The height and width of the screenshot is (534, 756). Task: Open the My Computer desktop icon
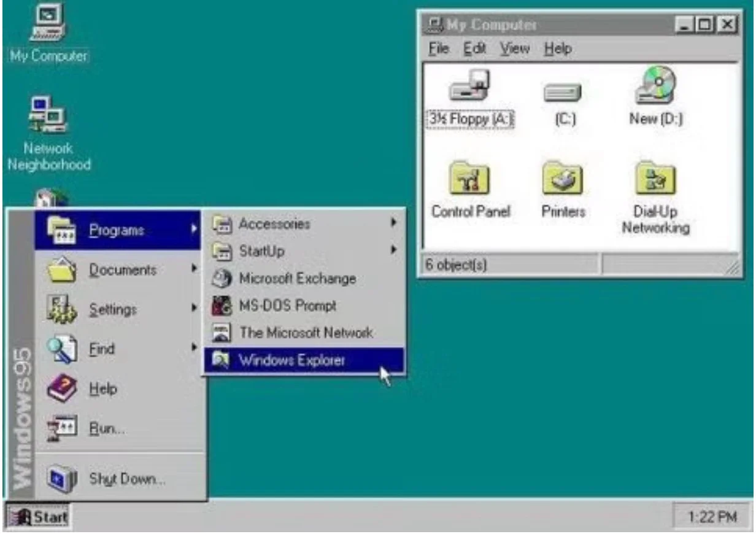pos(48,23)
